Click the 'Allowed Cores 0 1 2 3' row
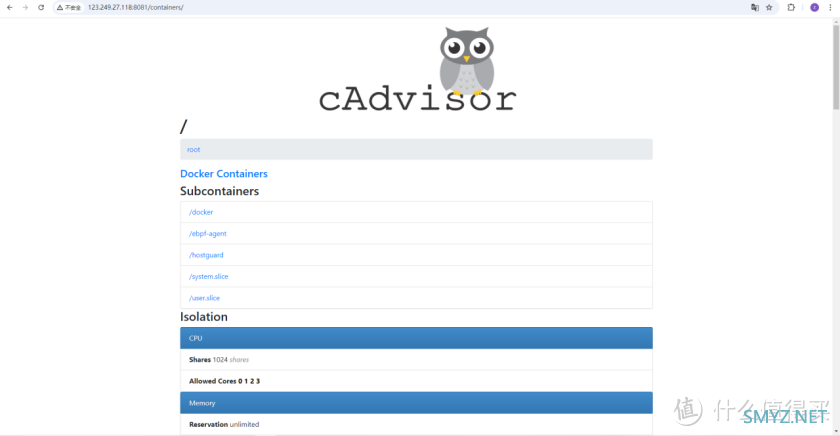Screen dimensions: 840x436 (x=416, y=381)
